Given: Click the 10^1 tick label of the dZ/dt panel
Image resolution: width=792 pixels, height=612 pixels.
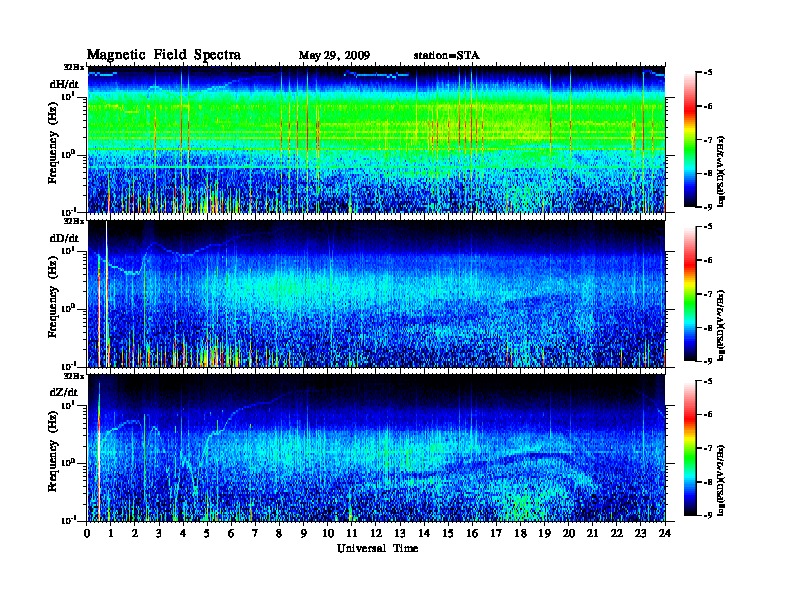Looking at the screenshot, I should point(69,405).
